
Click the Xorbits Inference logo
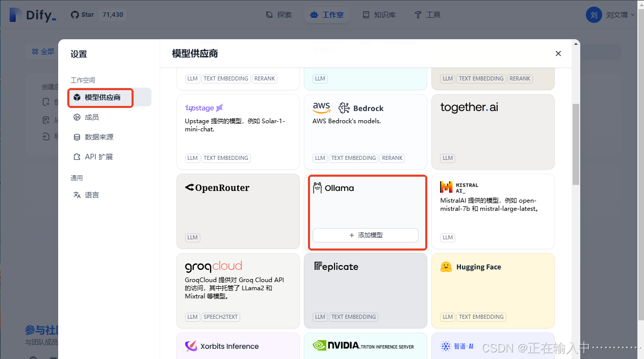point(222,346)
